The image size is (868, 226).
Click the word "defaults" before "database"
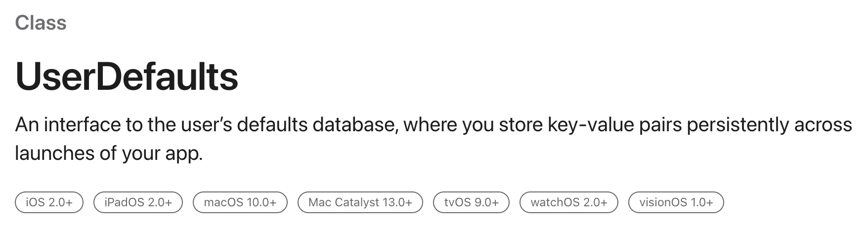click(272, 124)
